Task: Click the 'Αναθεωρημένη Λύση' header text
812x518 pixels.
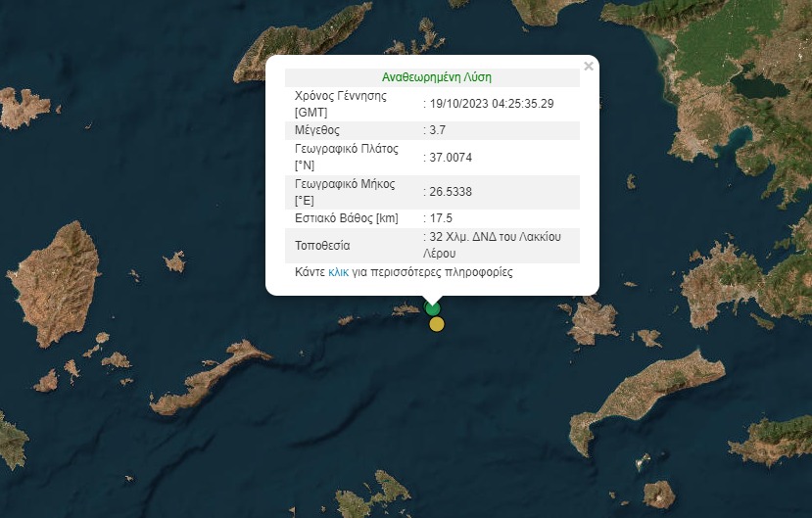Action: point(436,76)
